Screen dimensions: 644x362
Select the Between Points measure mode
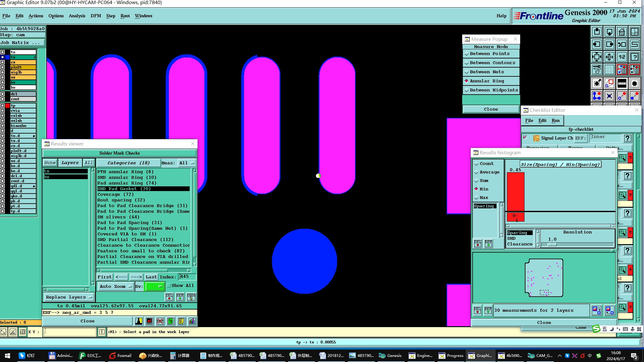click(489, 54)
